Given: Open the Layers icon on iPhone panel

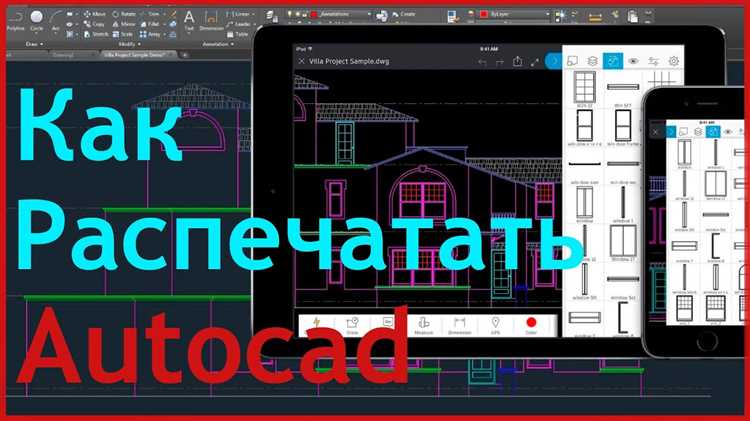Looking at the screenshot, I should click(x=698, y=132).
